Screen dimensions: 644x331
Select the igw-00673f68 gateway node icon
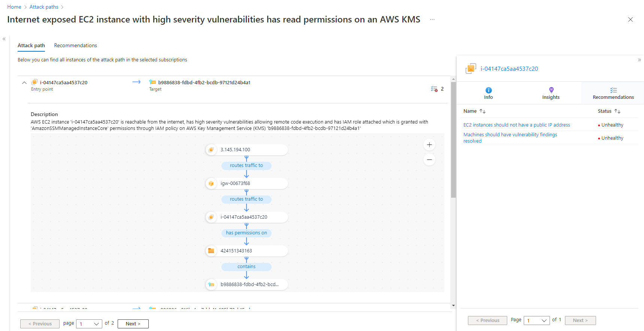pyautogui.click(x=211, y=183)
